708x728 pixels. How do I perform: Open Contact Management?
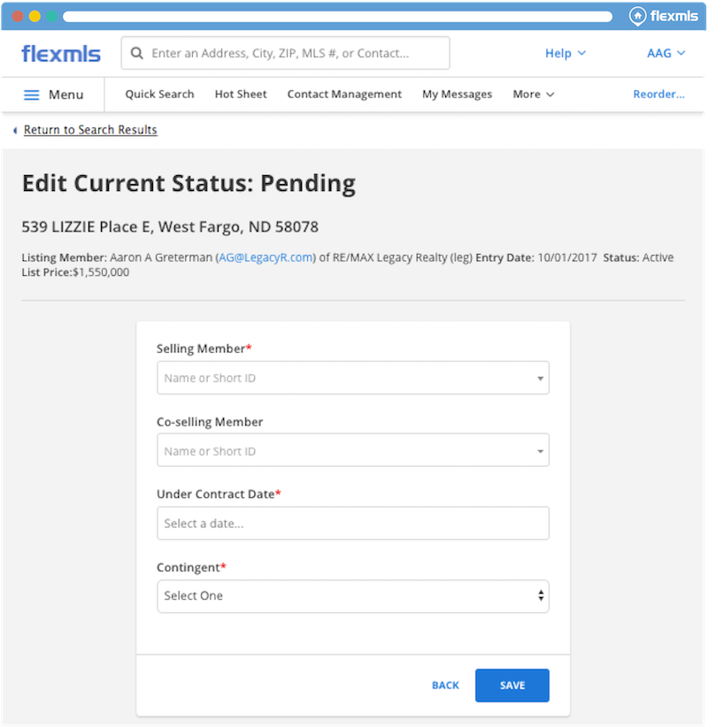click(x=344, y=95)
